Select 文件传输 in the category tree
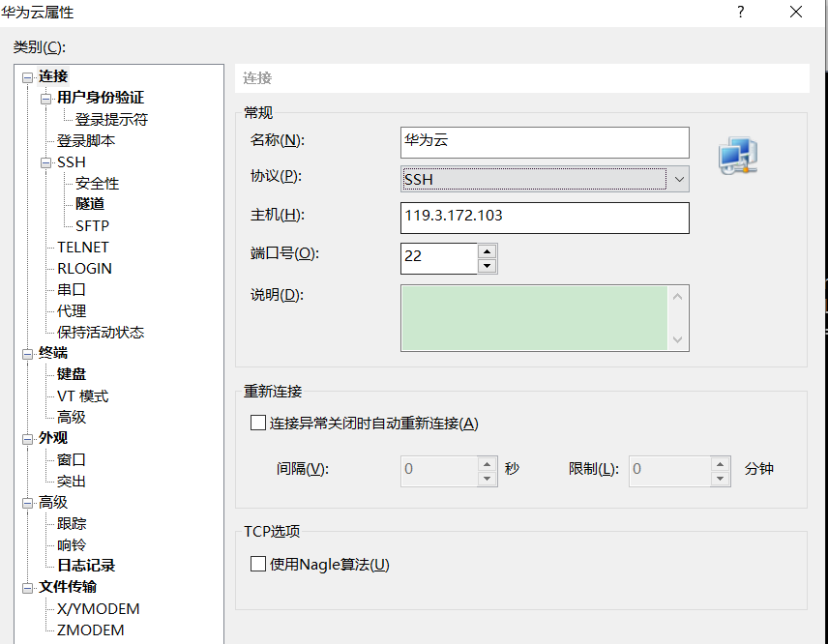 pos(67,587)
